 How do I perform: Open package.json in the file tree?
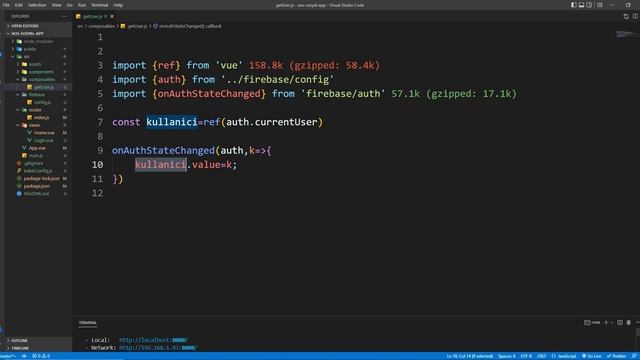[x=37, y=186]
